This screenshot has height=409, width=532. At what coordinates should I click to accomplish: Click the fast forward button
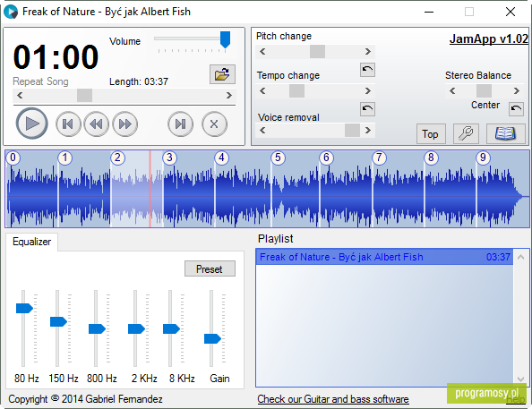tap(124, 124)
